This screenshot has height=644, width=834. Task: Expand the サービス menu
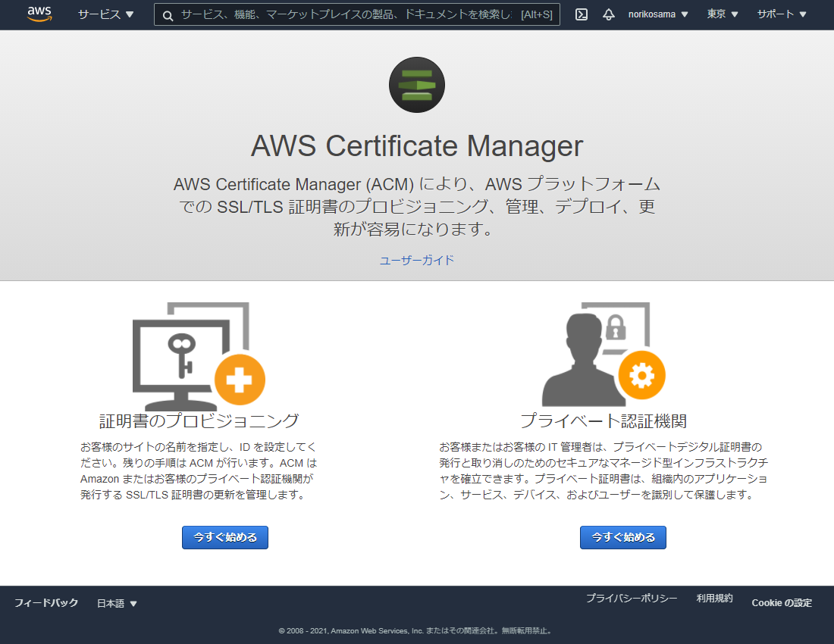(x=106, y=14)
